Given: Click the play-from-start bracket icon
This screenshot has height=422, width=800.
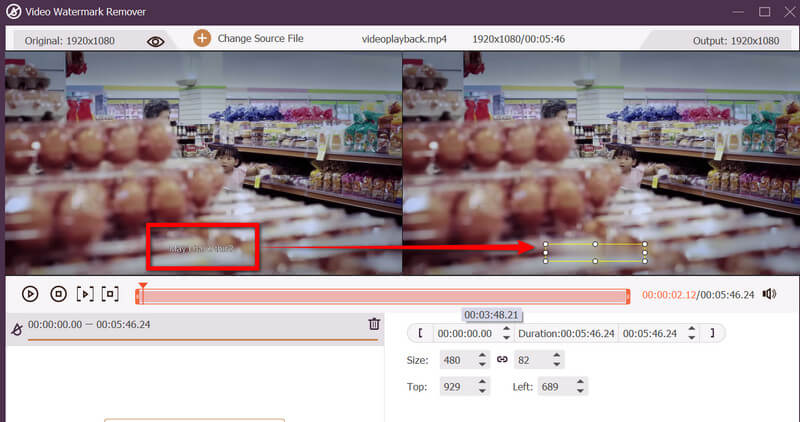Looking at the screenshot, I should click(x=85, y=294).
